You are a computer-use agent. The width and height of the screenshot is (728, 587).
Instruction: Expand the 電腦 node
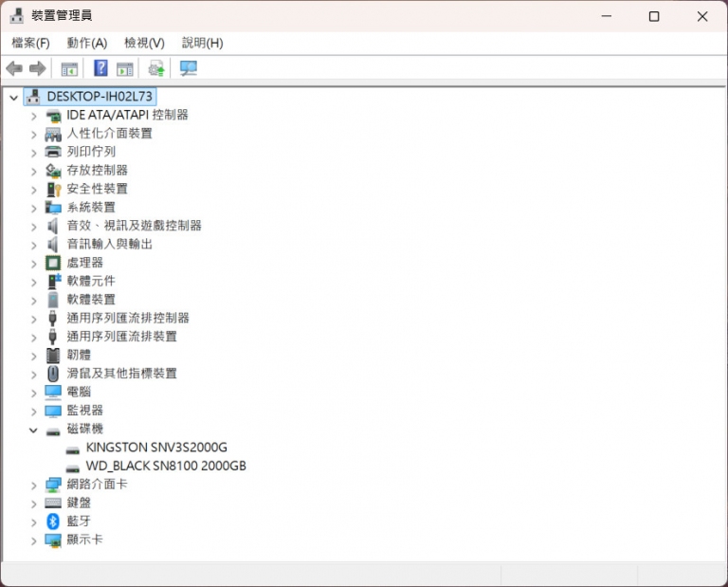pyautogui.click(x=33, y=394)
